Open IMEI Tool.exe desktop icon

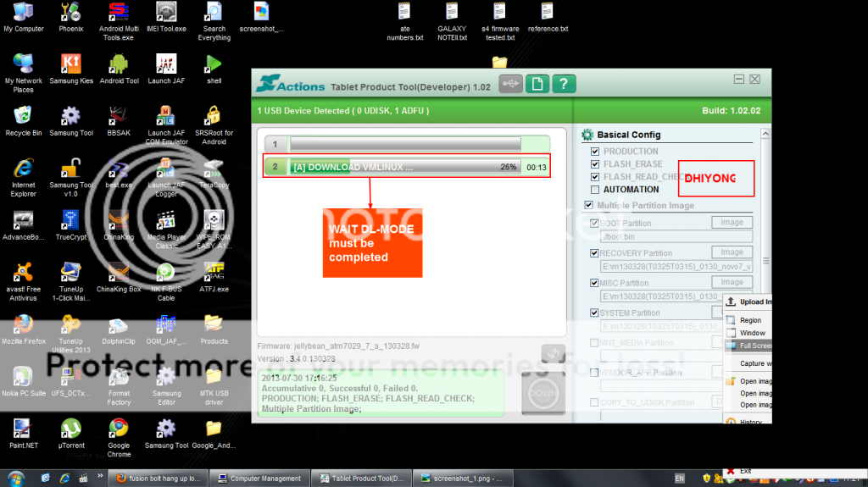click(x=166, y=18)
